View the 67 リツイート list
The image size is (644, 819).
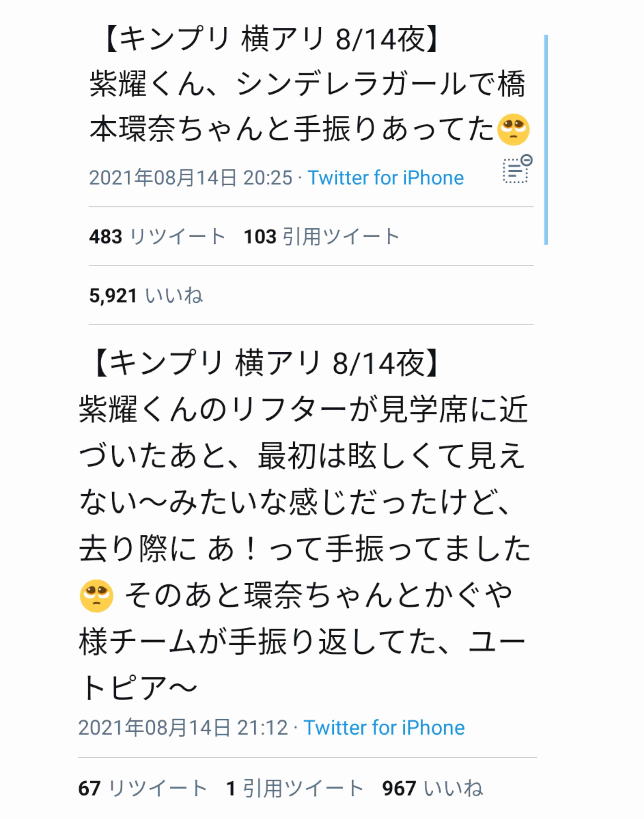pos(142,788)
